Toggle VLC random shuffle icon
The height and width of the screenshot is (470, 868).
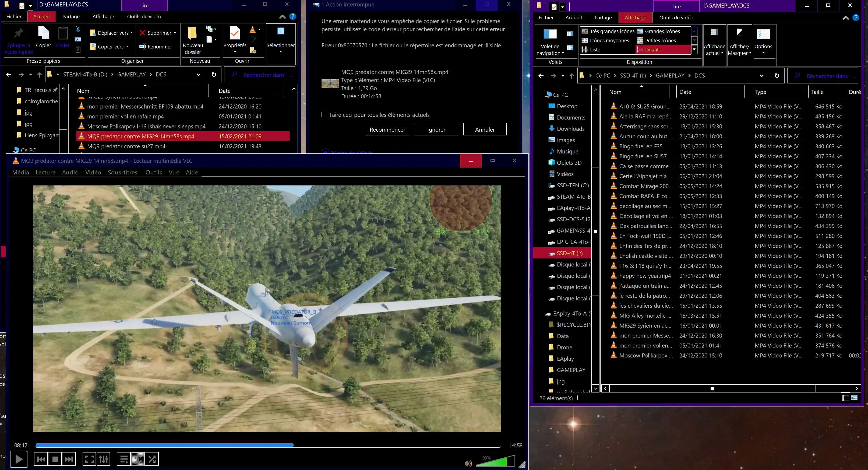pyautogui.click(x=152, y=459)
